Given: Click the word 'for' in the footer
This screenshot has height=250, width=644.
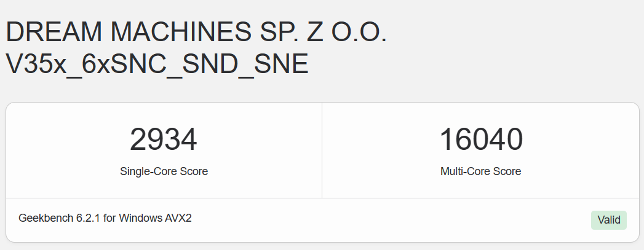Looking at the screenshot, I should [x=110, y=218].
